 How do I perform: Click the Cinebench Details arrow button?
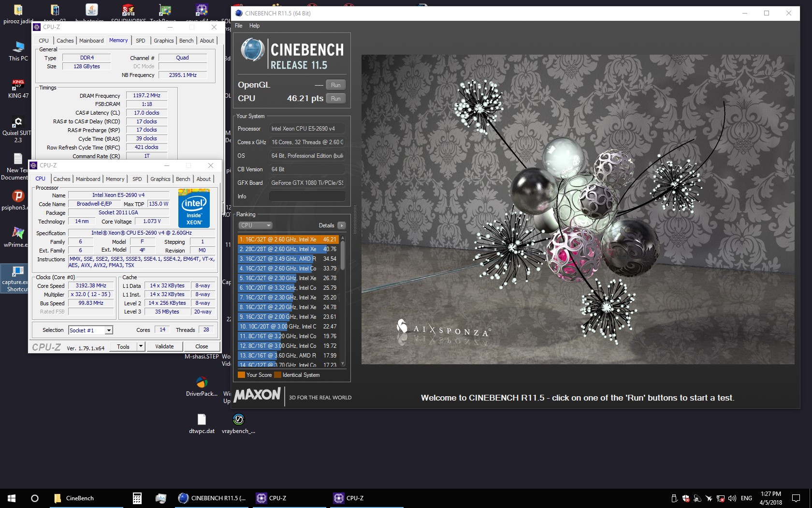342,225
